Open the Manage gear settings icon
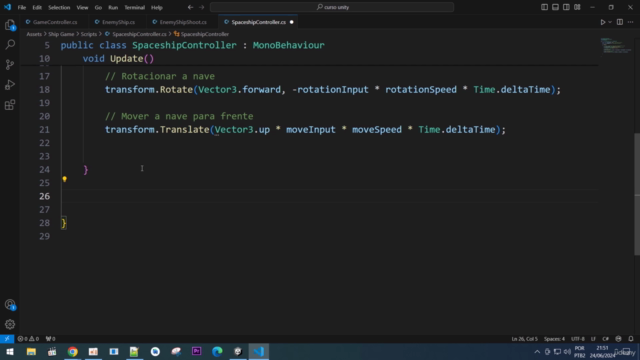The width and height of the screenshot is (640, 360). (10, 324)
